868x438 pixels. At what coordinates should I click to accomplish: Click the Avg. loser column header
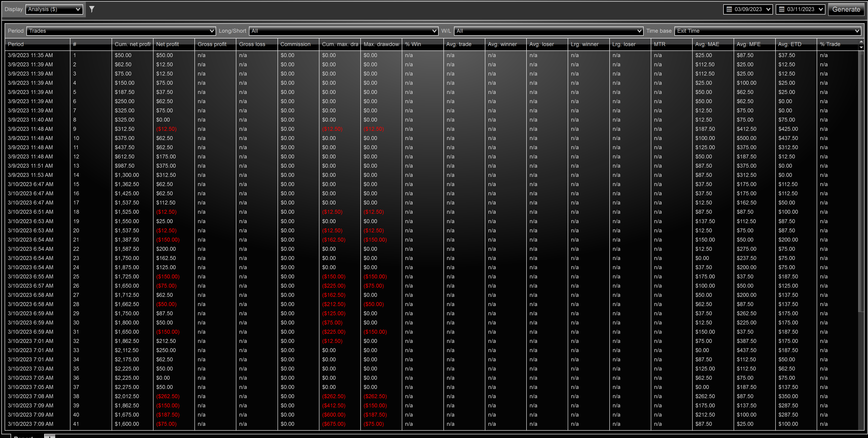[547, 44]
